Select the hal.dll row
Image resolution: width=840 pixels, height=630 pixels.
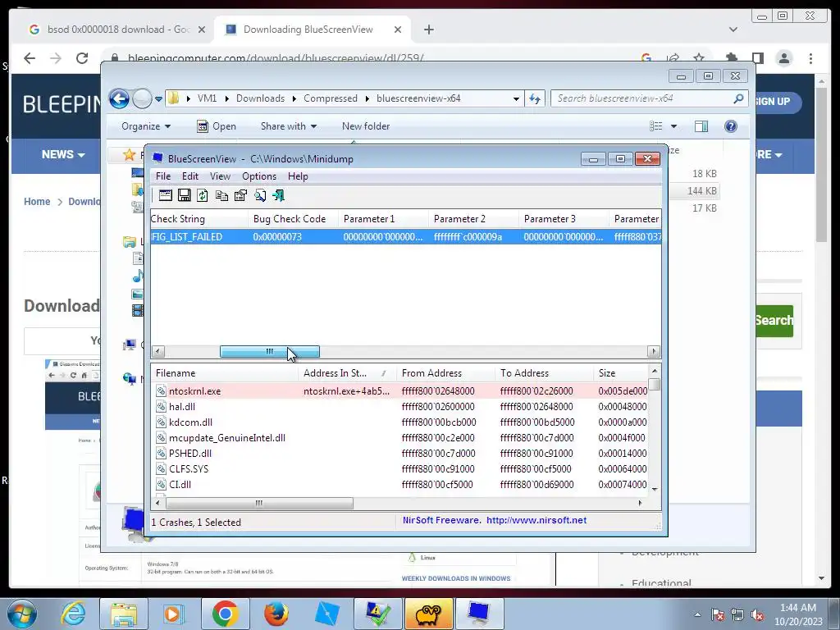400,407
